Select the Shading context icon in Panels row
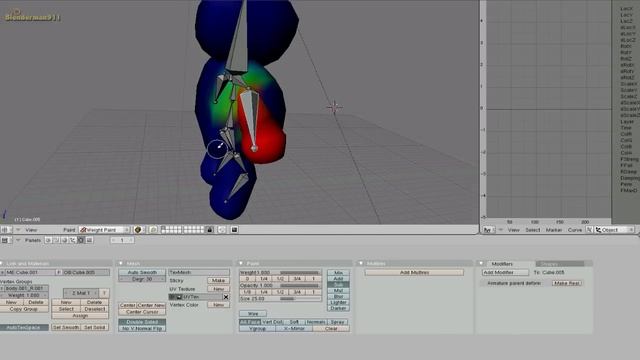Image resolution: width=640 pixels, height=360 pixels. coord(64,240)
